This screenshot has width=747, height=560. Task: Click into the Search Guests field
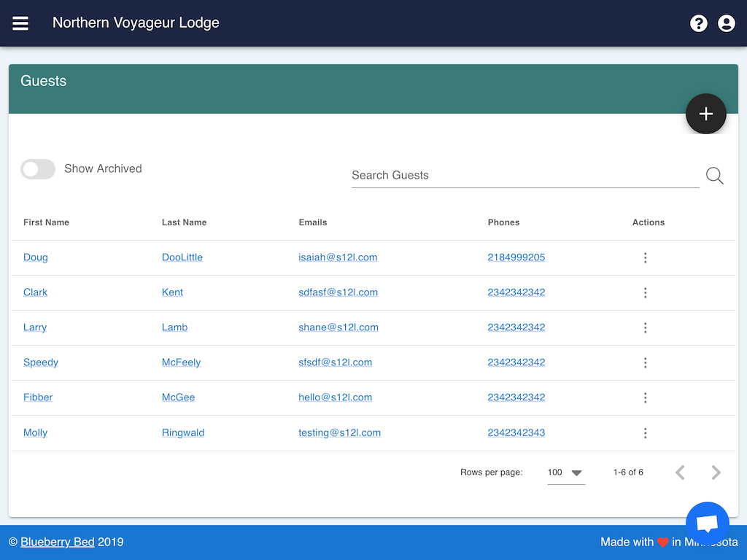point(525,176)
